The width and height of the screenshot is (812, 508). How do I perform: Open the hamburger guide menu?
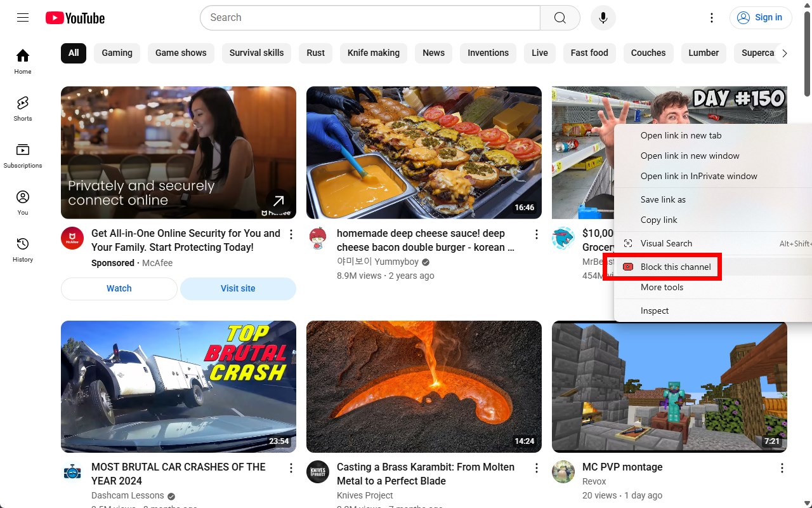23,18
